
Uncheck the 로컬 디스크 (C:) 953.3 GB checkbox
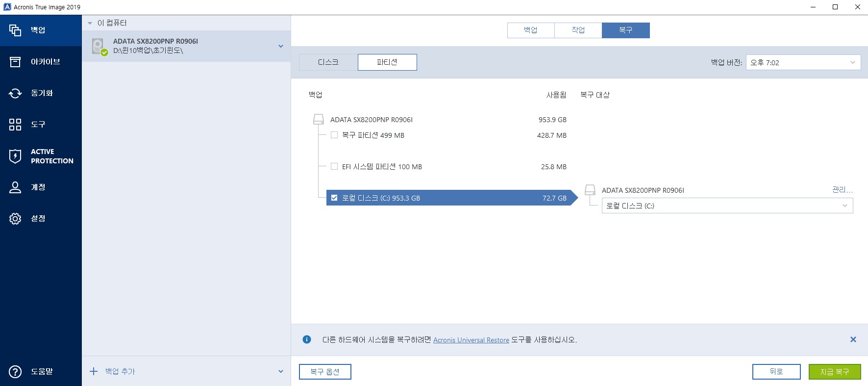tap(334, 198)
